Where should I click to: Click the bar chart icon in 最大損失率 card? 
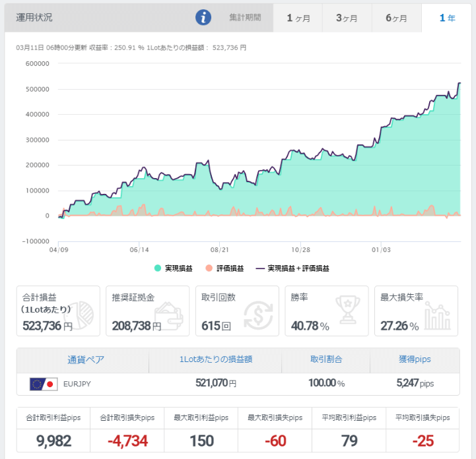pyautogui.click(x=438, y=315)
